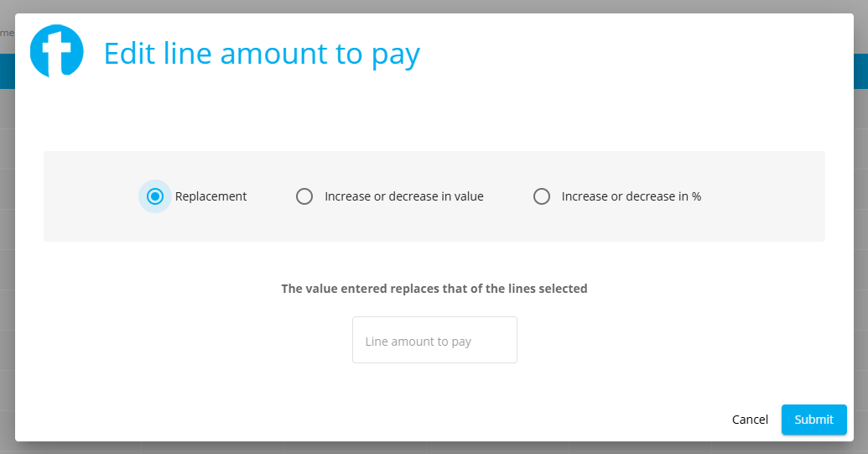Choose the "Increase or decrease in value" radio circle
The width and height of the screenshot is (868, 454).
pos(304,196)
